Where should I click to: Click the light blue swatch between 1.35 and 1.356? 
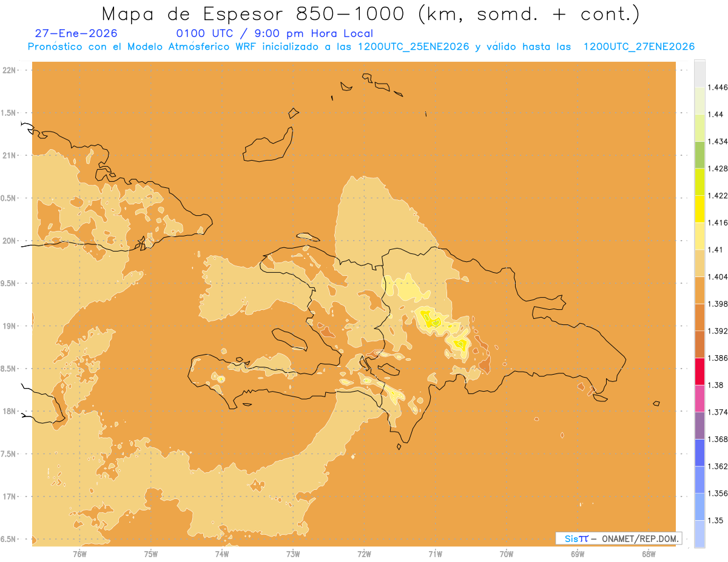699,506
